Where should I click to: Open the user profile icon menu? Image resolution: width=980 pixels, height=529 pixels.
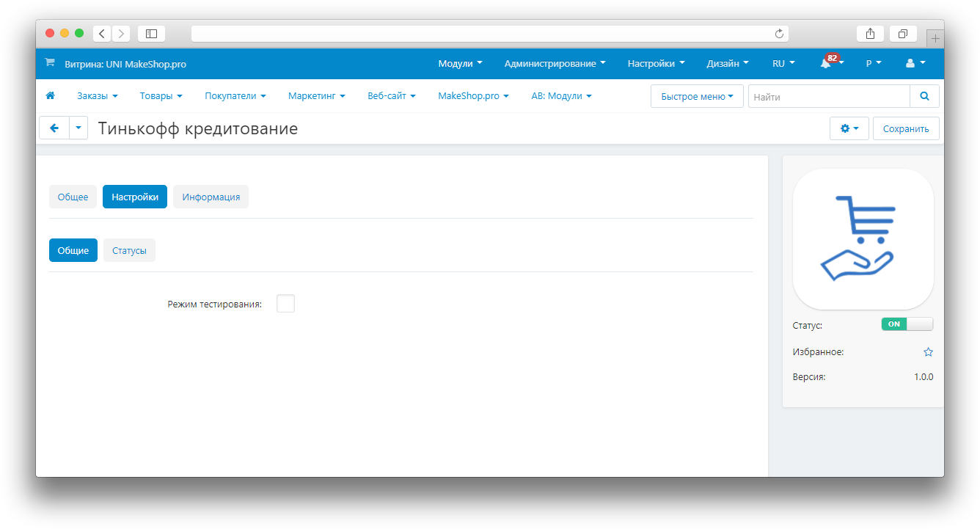pyautogui.click(x=915, y=64)
